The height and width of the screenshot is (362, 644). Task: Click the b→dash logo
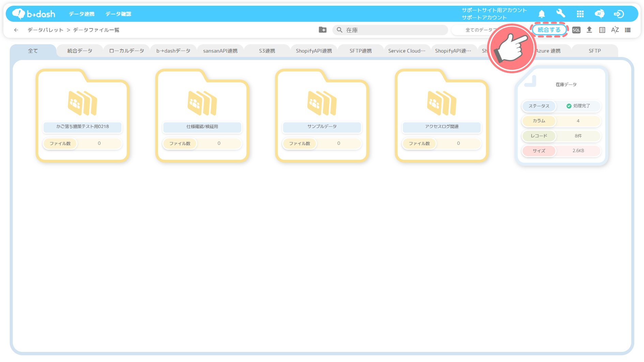coord(33,14)
